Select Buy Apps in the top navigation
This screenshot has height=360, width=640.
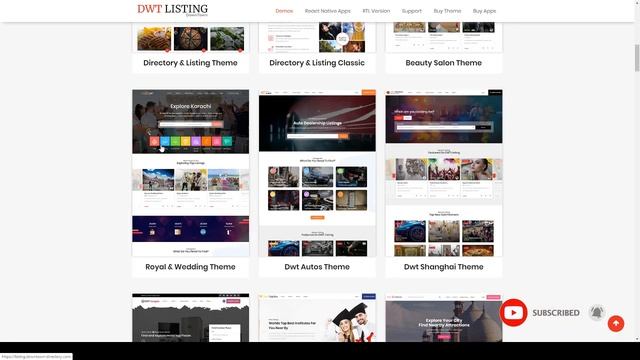[484, 11]
